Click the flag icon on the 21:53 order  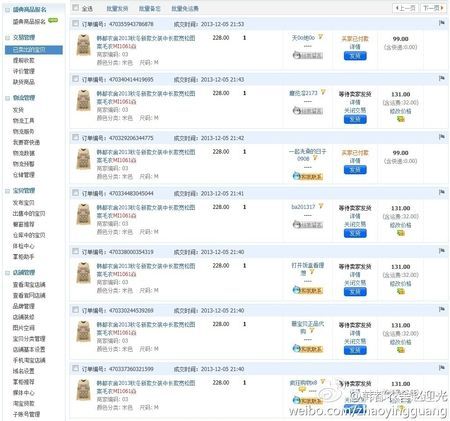coord(442,23)
